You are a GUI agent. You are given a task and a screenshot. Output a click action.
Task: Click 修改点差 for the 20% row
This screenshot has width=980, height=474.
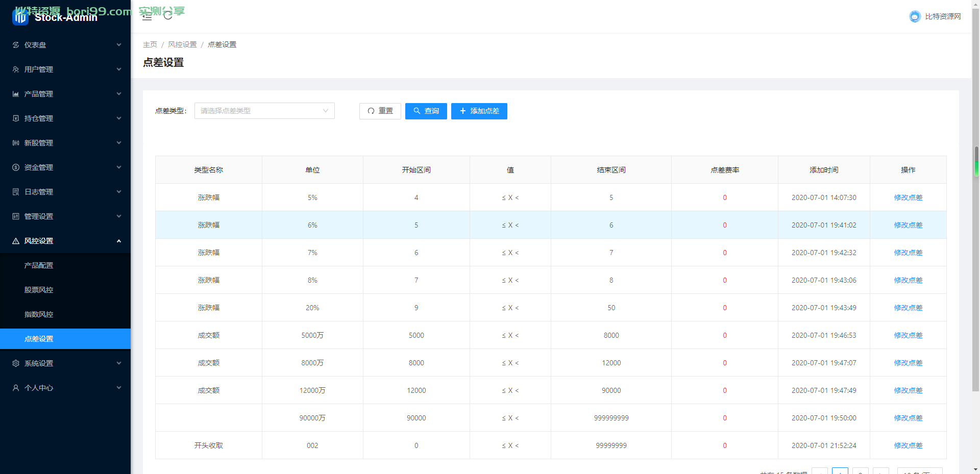click(908, 308)
